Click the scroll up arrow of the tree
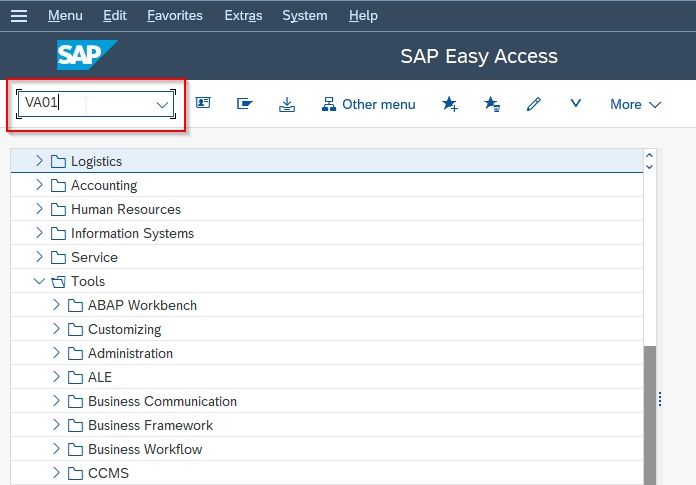 click(x=649, y=155)
